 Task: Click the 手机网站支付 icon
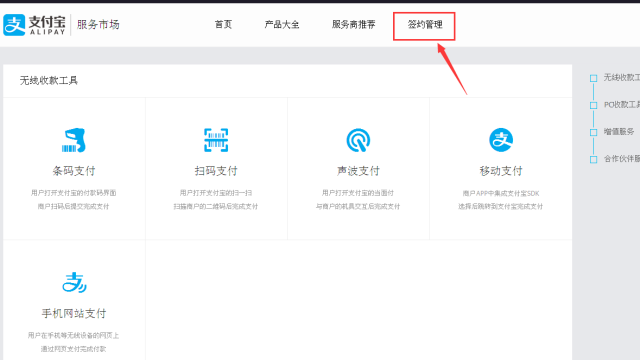(74, 282)
